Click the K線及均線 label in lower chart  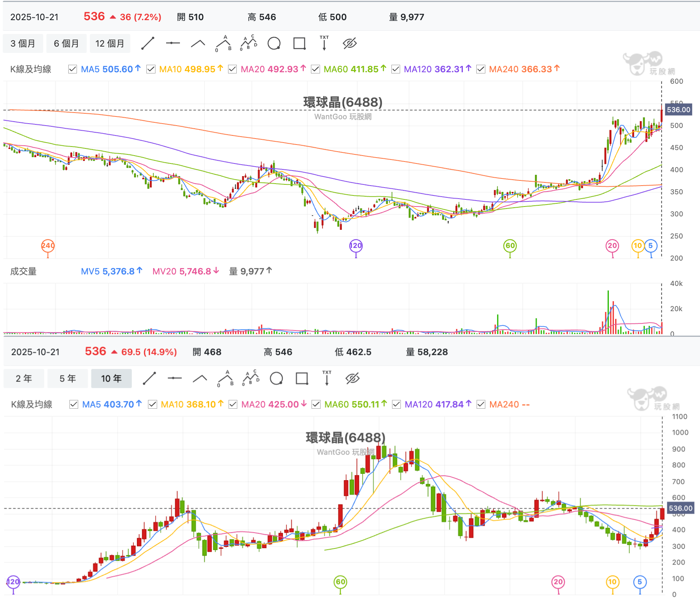pyautogui.click(x=32, y=404)
